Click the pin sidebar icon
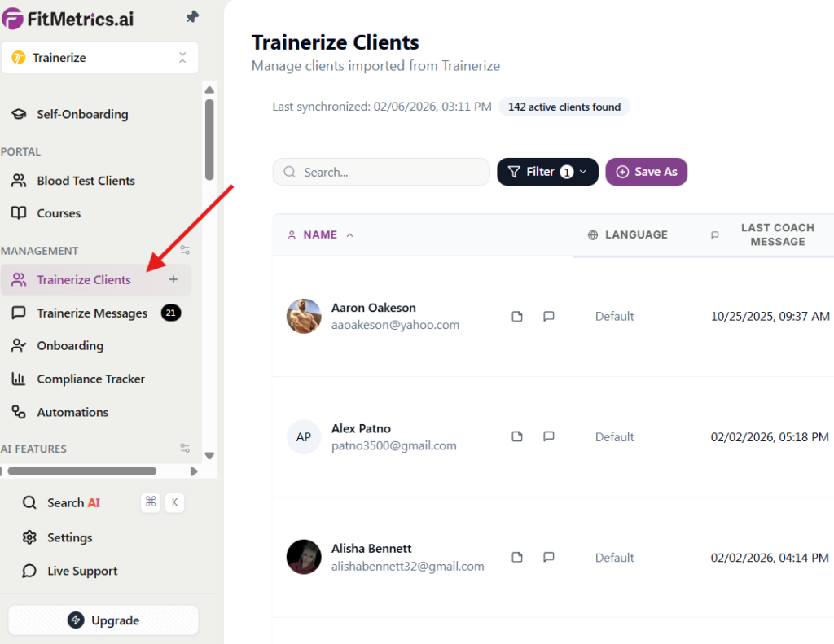The width and height of the screenshot is (834, 644). tap(192, 16)
